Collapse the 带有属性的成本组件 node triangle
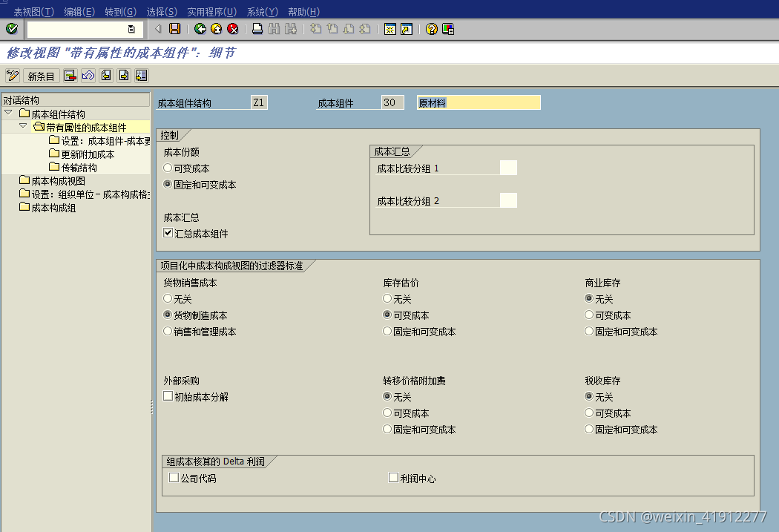 (x=23, y=126)
